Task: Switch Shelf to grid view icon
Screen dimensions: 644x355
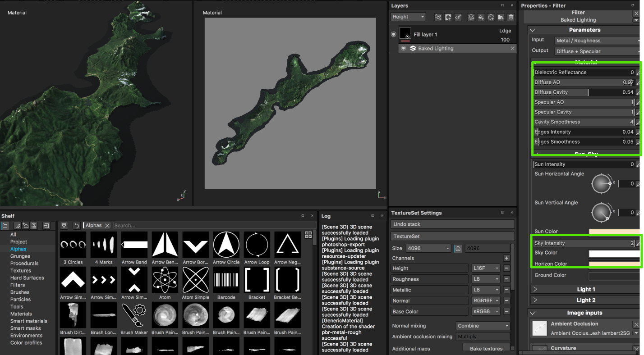Action: coord(308,235)
